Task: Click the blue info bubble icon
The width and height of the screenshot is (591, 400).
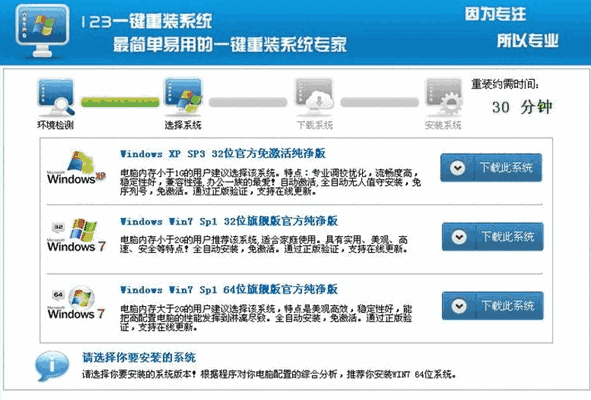Action: click(52, 366)
